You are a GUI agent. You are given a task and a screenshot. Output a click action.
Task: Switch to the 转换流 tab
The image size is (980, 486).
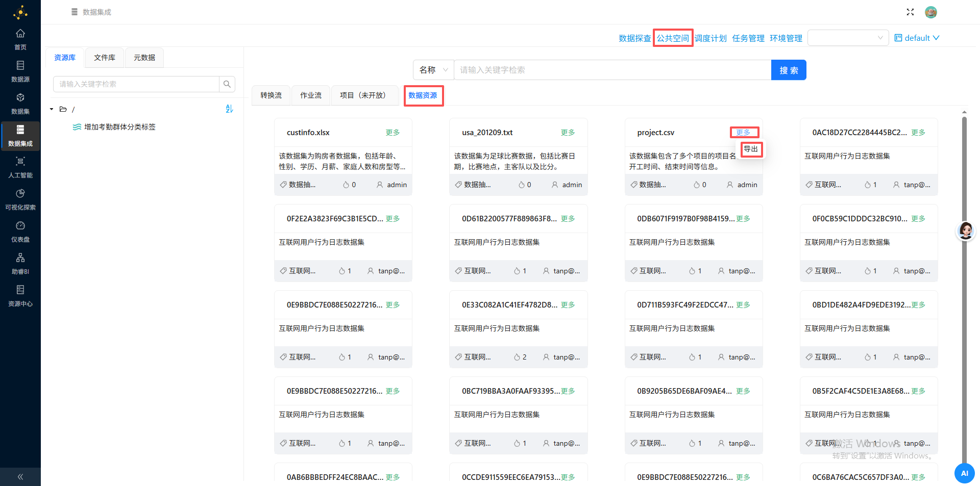click(x=271, y=95)
